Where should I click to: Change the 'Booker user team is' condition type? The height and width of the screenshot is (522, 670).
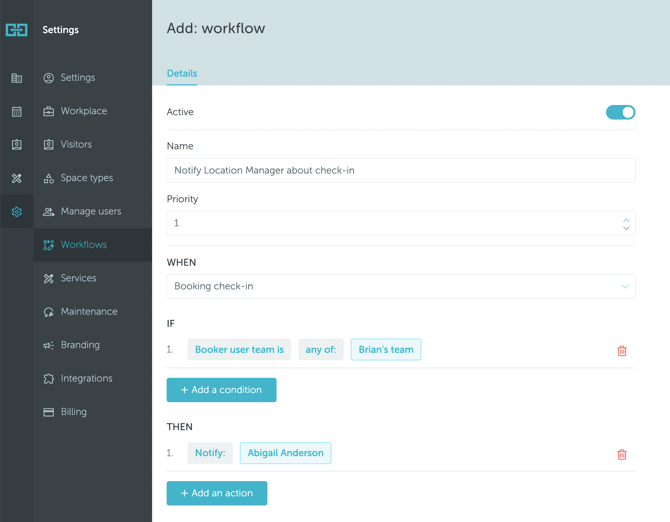(239, 350)
